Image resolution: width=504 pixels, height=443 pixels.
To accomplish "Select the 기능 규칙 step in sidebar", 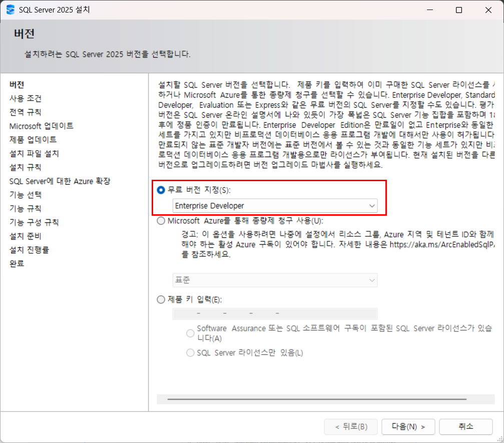I will (x=26, y=209).
